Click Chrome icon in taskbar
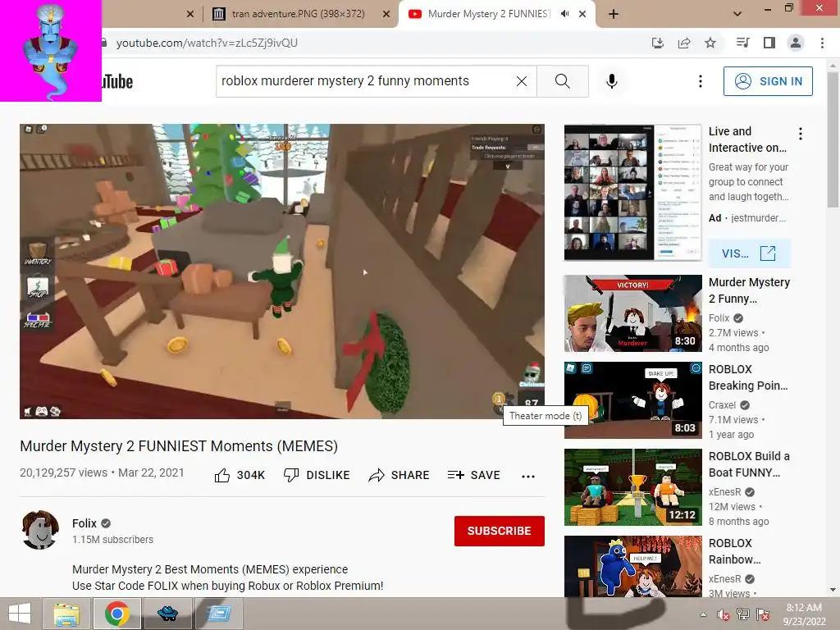The height and width of the screenshot is (630, 840). coord(117,614)
